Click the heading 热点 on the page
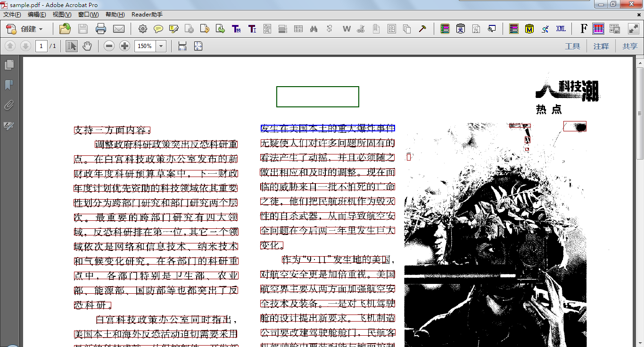The height and width of the screenshot is (347, 644). coord(549,110)
